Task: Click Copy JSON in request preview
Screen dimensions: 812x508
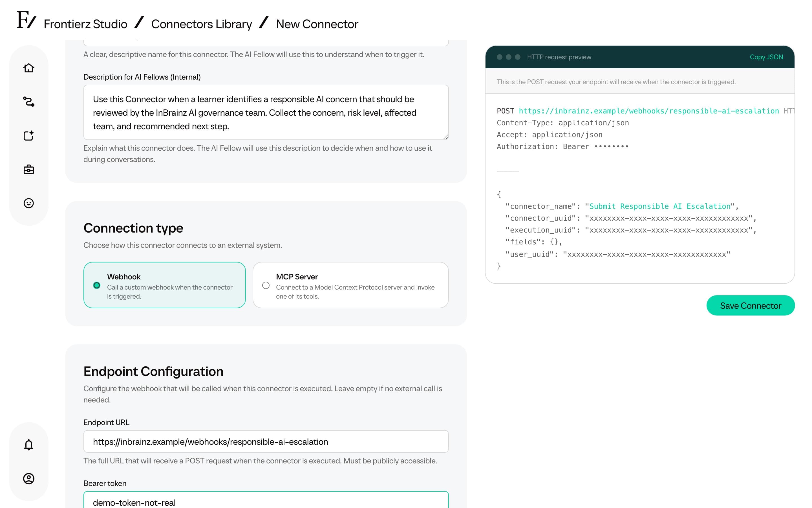Action: (766, 57)
